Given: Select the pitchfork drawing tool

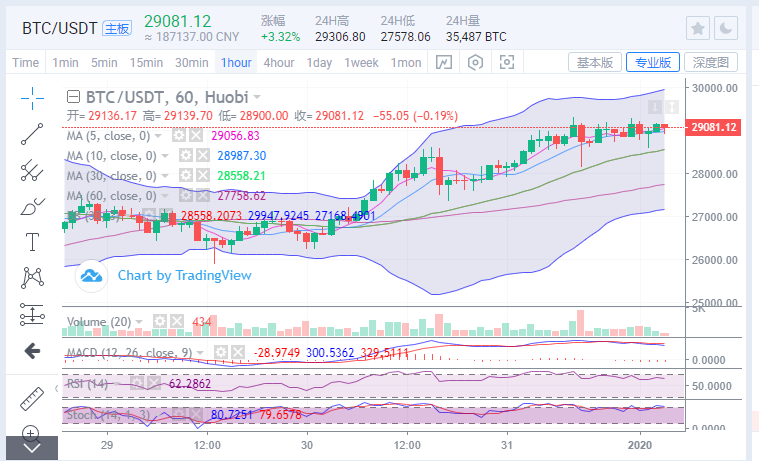Looking at the screenshot, I should (32, 171).
